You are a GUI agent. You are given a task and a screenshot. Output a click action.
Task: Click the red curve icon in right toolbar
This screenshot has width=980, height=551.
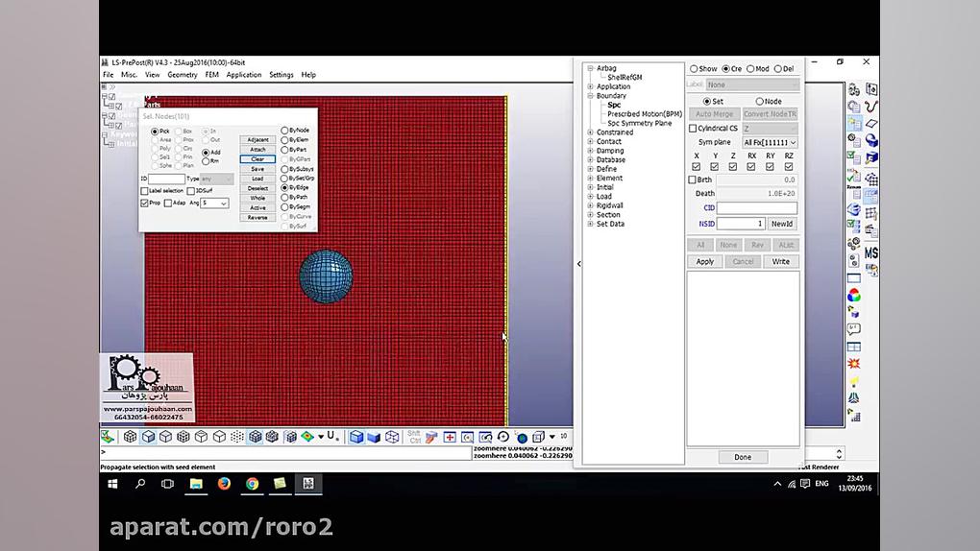click(871, 106)
